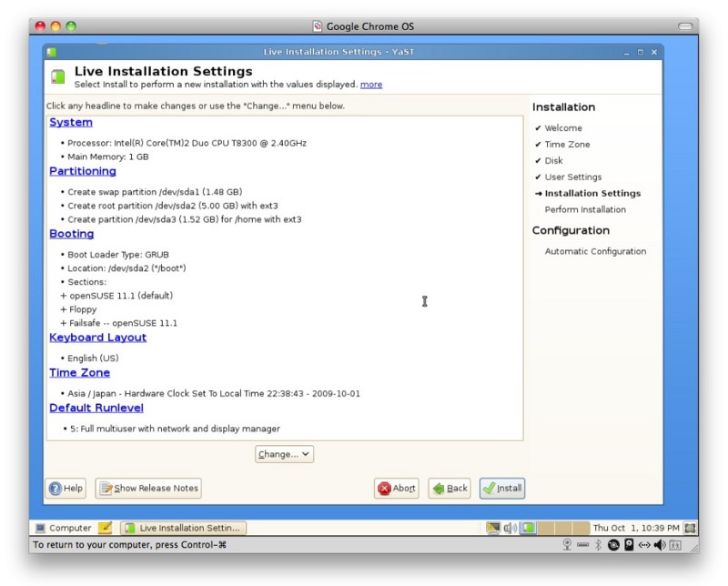Image resolution: width=728 pixels, height=586 pixels.
Task: Click 'Create swap partition /dev/sda1 (1.48 GB)' text
Action: 155,192
